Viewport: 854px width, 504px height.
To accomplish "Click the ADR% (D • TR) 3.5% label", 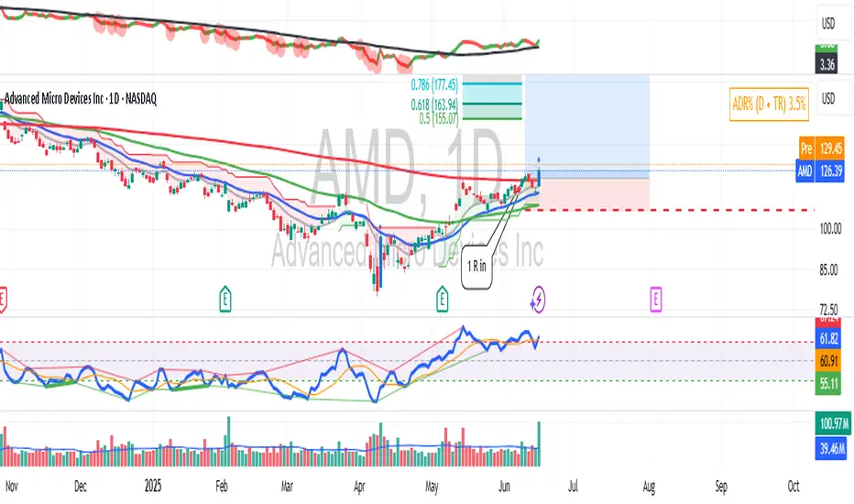I will [x=770, y=104].
